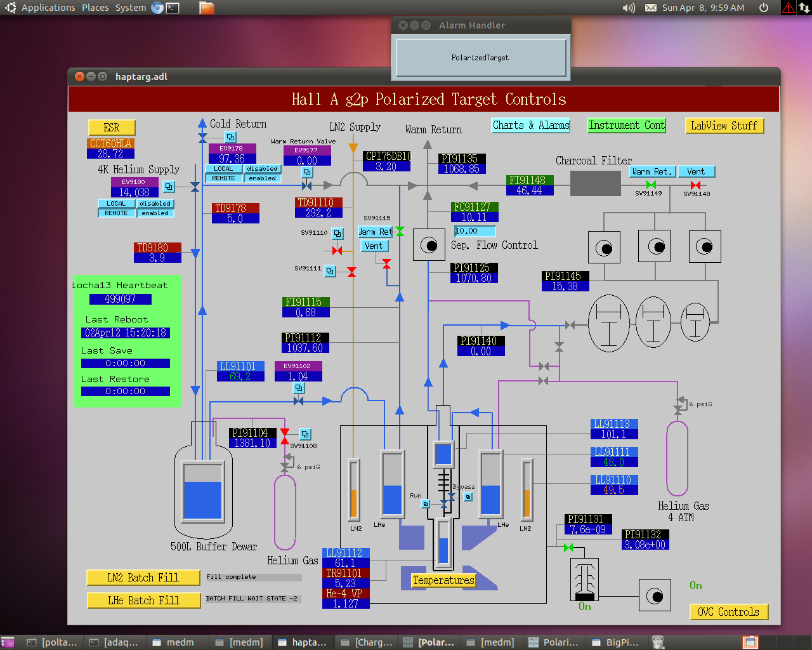812x650 pixels.
Task: Open the Instrument Cont menu
Action: 627,125
